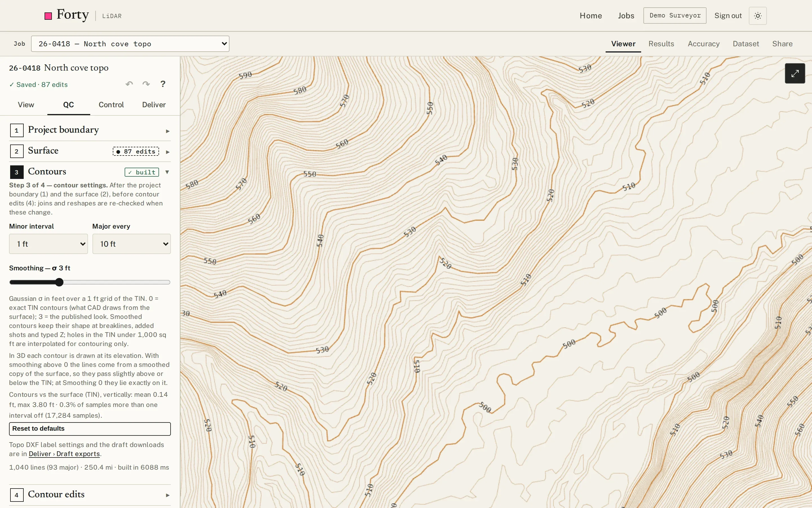812x508 pixels.
Task: Click step number 1 box
Action: click(x=16, y=130)
